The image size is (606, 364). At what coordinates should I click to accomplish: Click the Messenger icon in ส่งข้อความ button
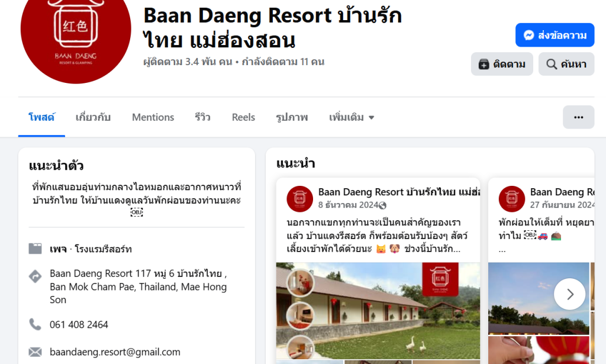528,35
